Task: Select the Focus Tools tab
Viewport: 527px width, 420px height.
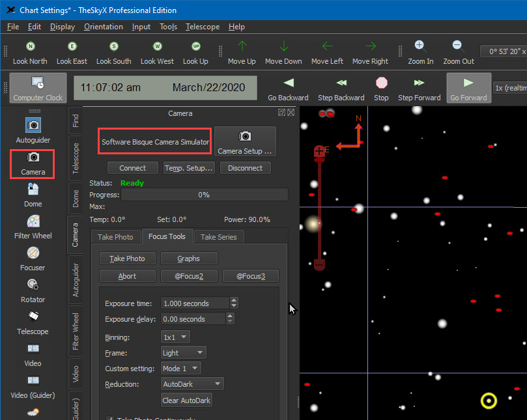Action: (167, 236)
